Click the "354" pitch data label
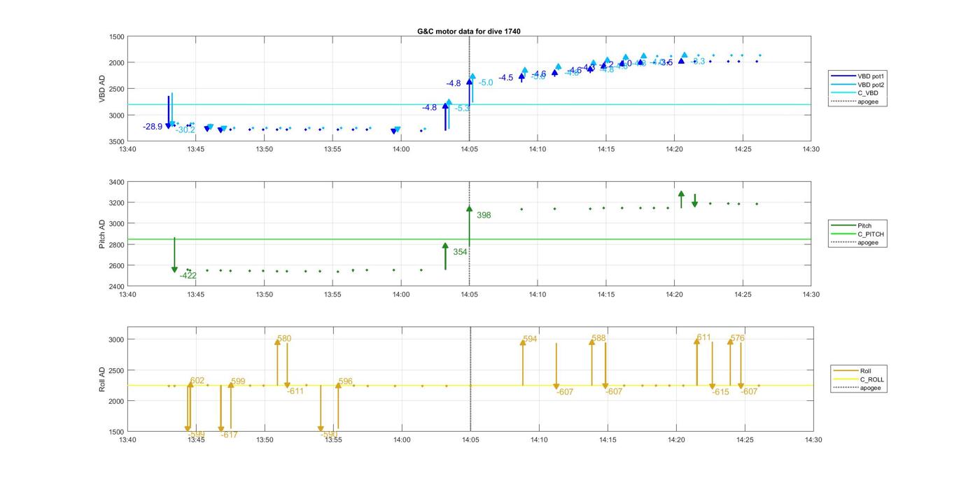The width and height of the screenshot is (980, 485). (460, 252)
